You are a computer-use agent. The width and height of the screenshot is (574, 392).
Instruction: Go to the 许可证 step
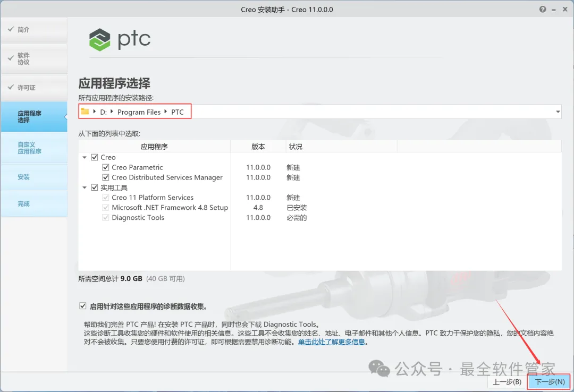[34, 88]
